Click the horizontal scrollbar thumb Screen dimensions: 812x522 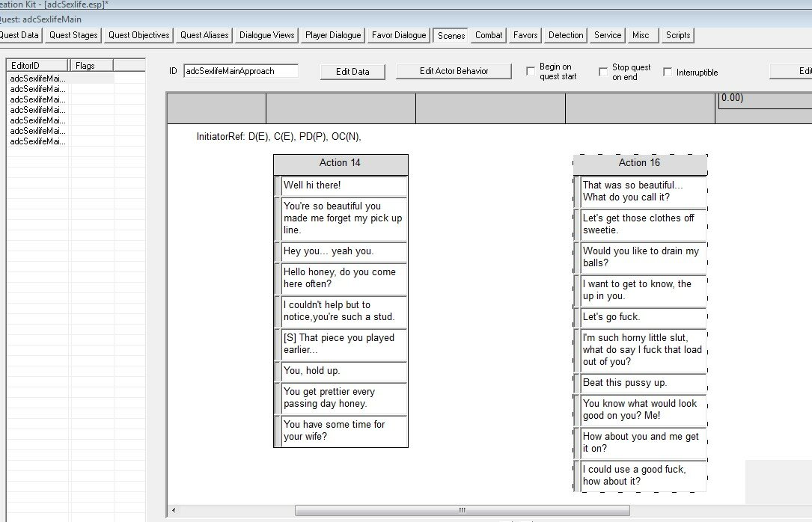pyautogui.click(x=462, y=511)
